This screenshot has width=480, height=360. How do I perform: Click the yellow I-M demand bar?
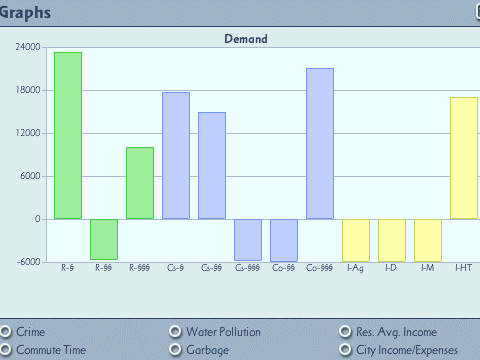428,240
